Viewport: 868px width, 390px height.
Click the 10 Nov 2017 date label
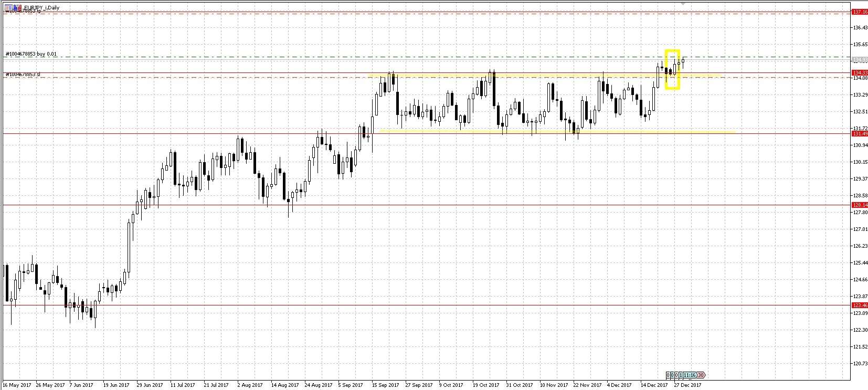554,385
